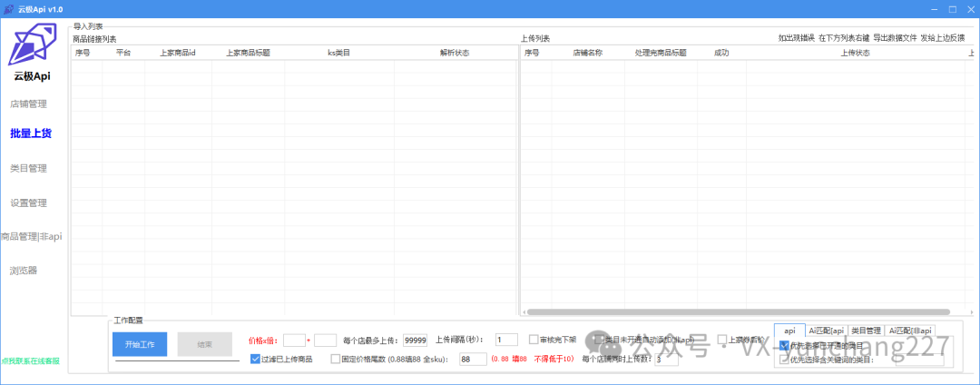Click the 店铺名称 column header

(588, 53)
